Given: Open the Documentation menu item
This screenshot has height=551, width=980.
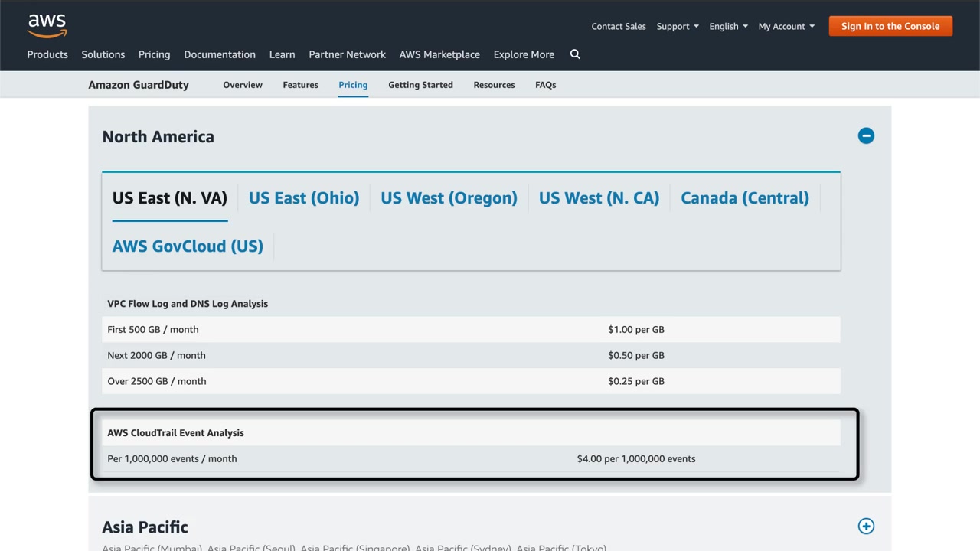Looking at the screenshot, I should point(220,54).
